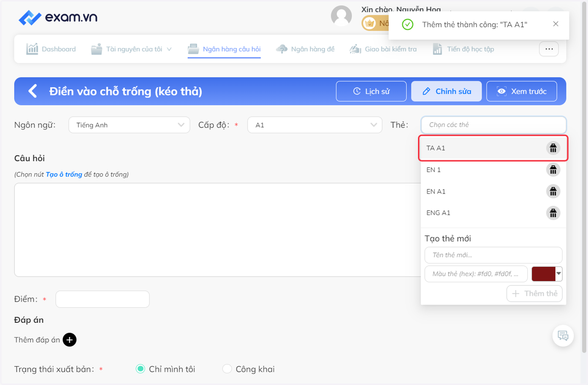The width and height of the screenshot is (588, 385).
Task: Select the EN A1 tag
Action: [x=493, y=192]
